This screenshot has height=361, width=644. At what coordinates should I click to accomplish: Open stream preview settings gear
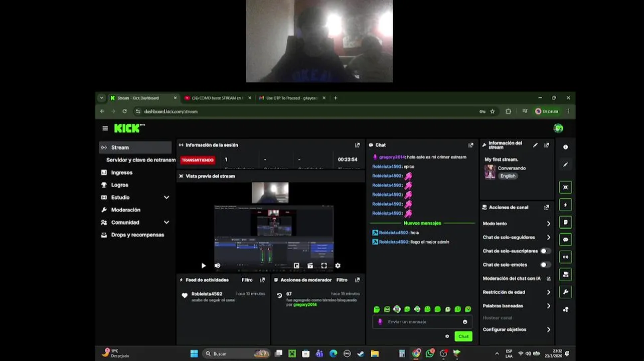point(338,266)
